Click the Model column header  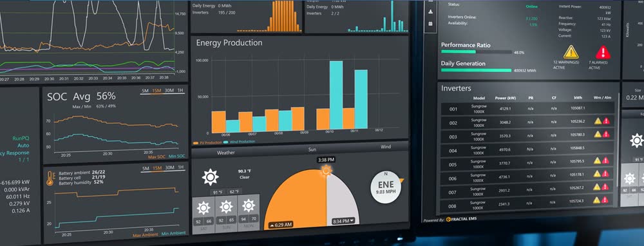coord(479,99)
